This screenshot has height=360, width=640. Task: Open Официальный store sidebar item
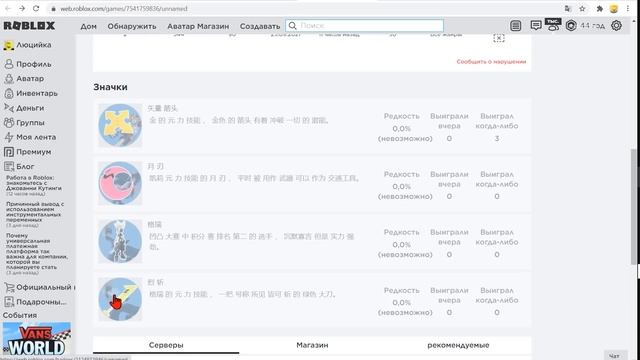coord(39,287)
